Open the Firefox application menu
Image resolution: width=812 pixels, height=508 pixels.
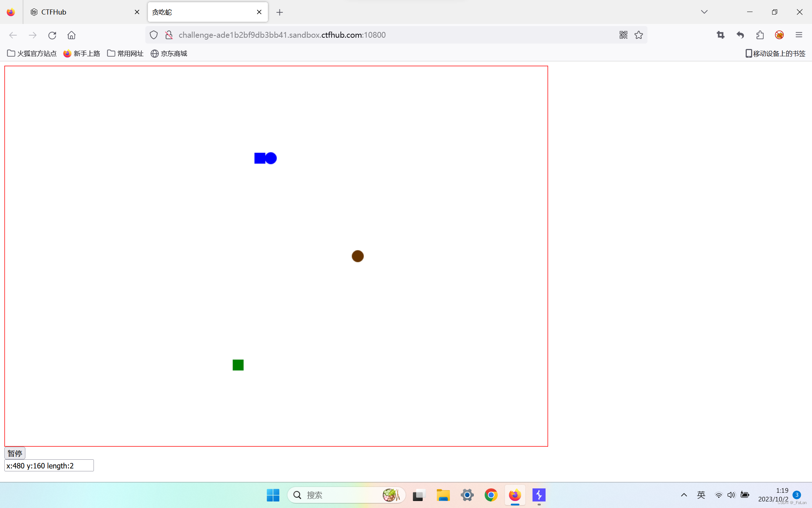(x=799, y=35)
